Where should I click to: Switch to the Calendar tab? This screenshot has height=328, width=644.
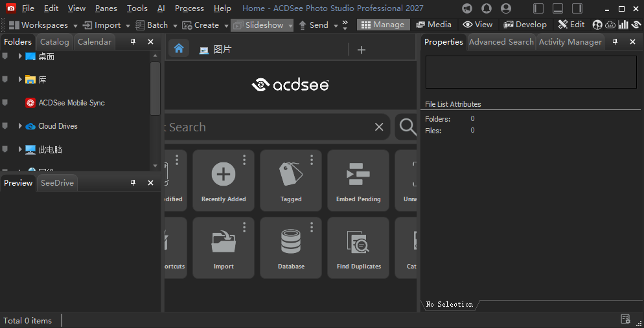click(x=95, y=42)
